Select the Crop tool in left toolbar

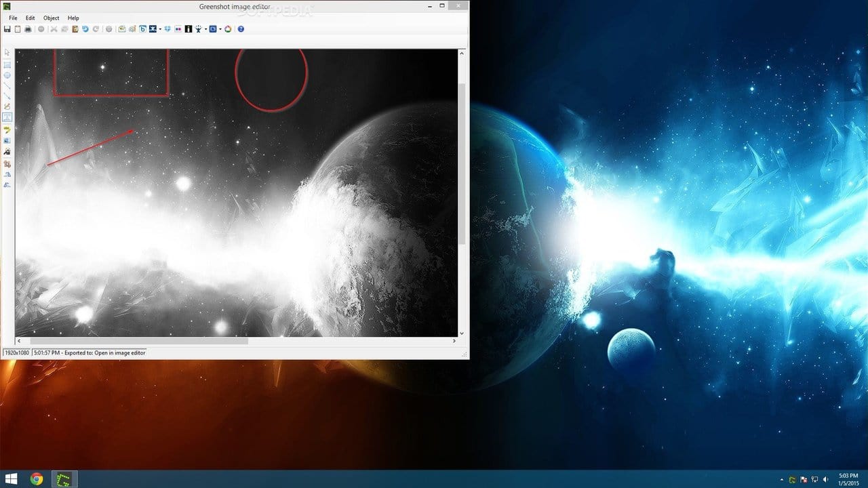click(x=7, y=163)
